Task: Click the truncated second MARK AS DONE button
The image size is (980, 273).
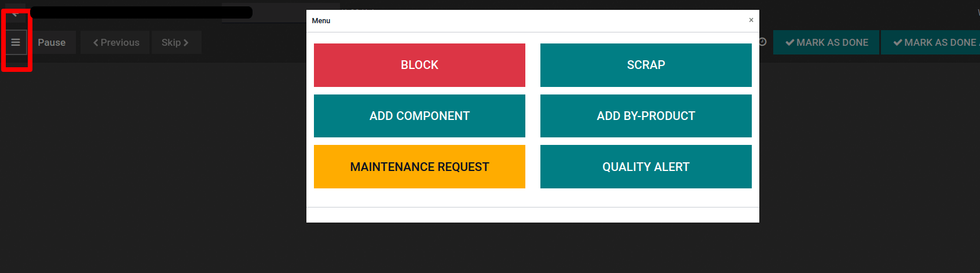Action: pos(933,42)
